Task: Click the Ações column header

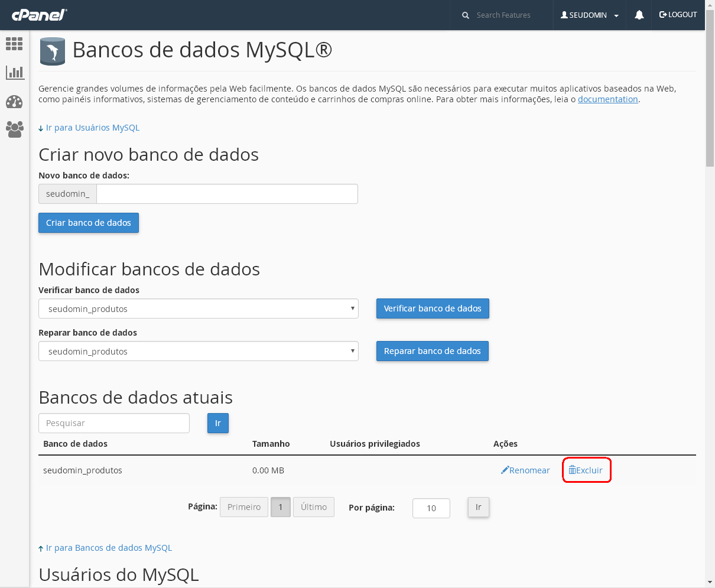Action: coord(505,444)
